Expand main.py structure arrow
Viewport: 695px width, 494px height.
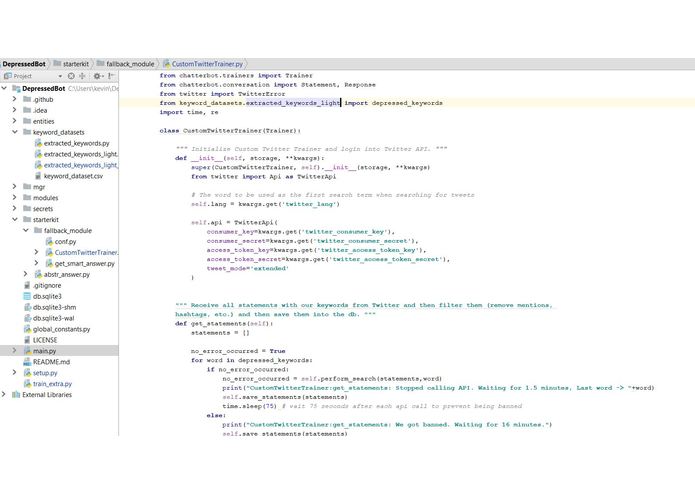(15, 350)
